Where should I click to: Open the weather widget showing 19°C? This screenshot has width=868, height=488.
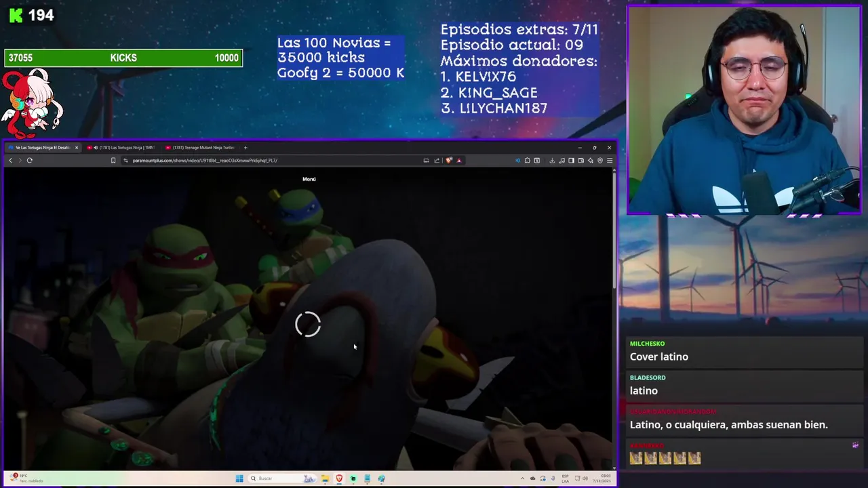coord(27,479)
